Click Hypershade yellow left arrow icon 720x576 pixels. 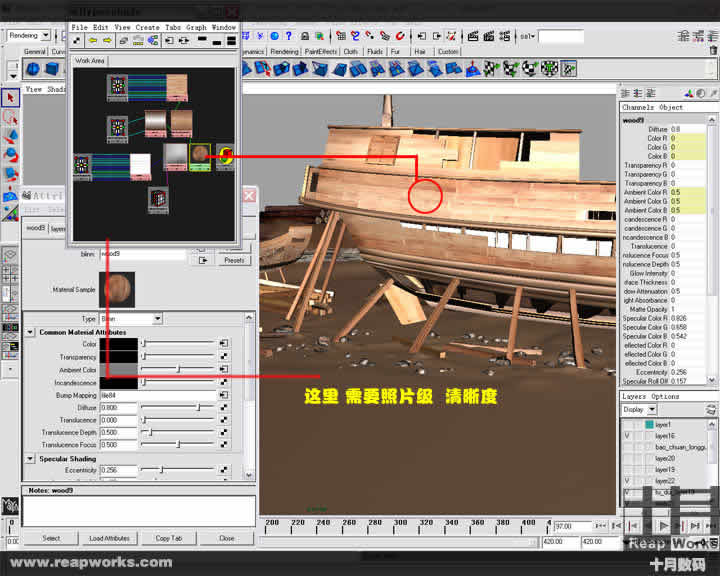90,41
